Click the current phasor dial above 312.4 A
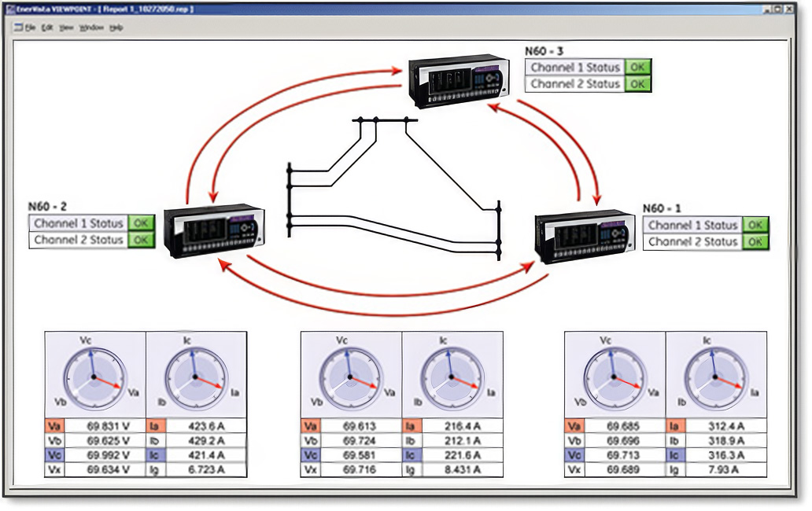Image resolution: width=812 pixels, height=511 pixels. 716,379
